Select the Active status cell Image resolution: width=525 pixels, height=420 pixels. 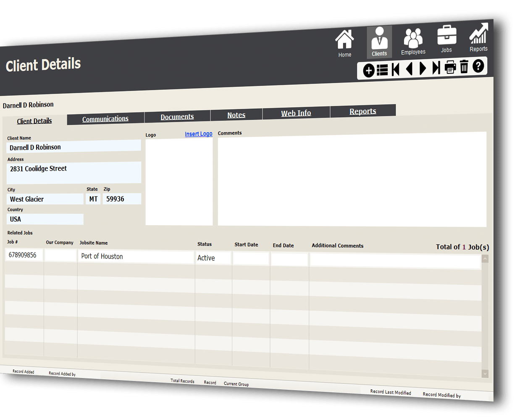(x=213, y=258)
